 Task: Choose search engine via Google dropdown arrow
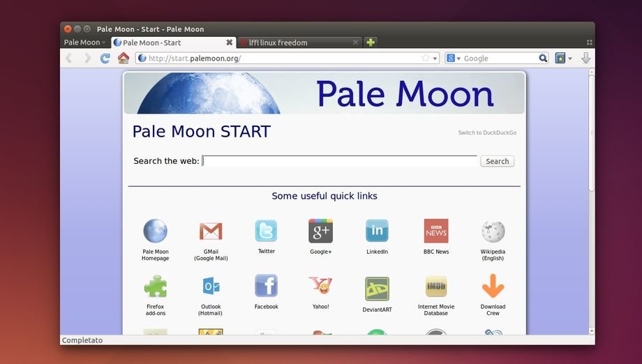pyautogui.click(x=458, y=59)
